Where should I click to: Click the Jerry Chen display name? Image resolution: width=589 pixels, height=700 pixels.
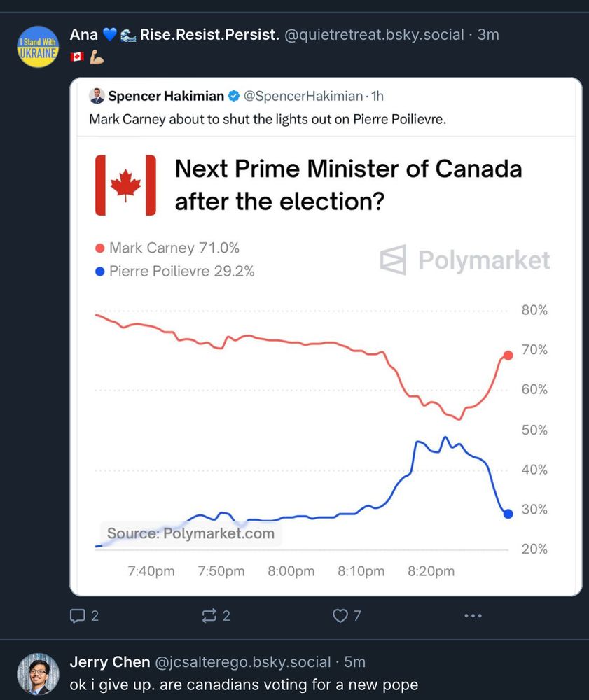[110, 662]
